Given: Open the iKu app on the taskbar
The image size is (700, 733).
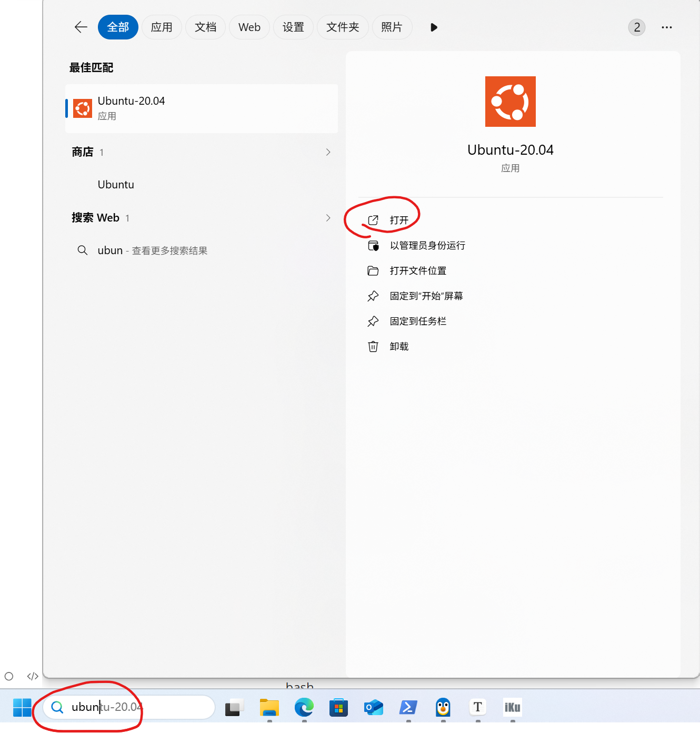Looking at the screenshot, I should 513,707.
